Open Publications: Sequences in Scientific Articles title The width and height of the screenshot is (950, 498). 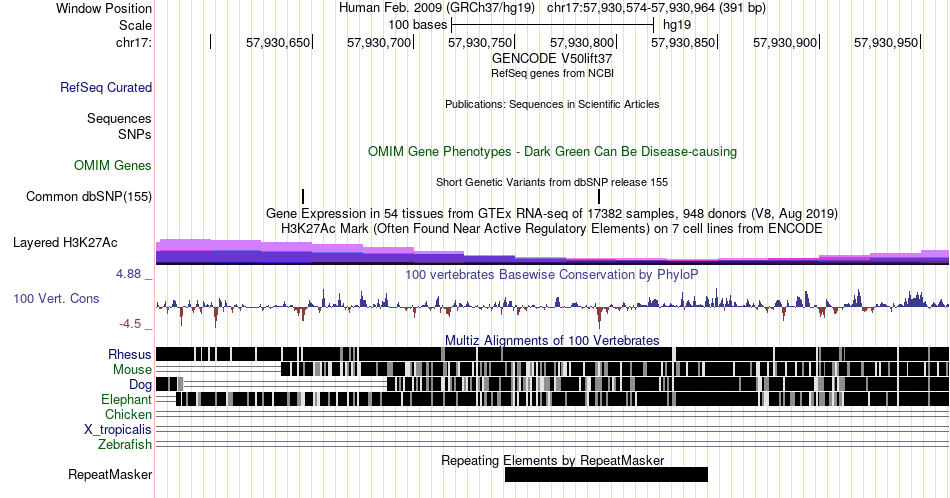(x=552, y=104)
